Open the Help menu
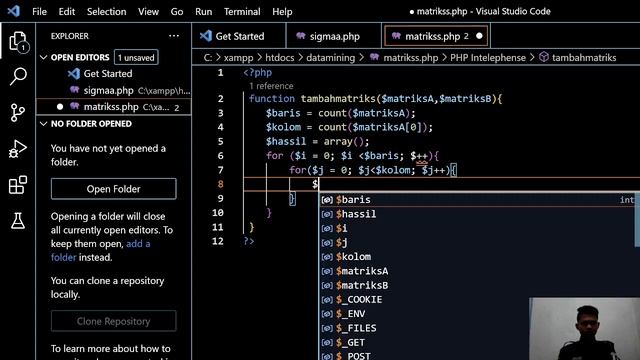This screenshot has width=640, height=360. (282, 11)
